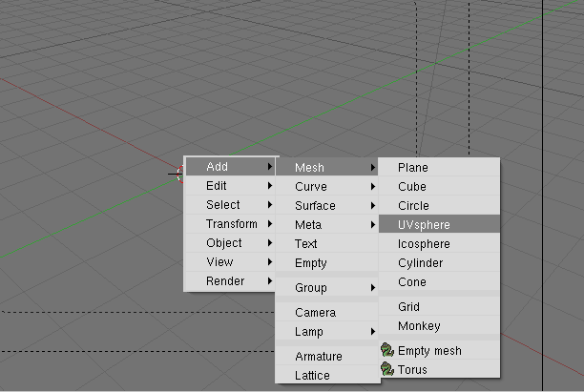584x392 pixels.
Task: Expand the Surface submenu
Action: 326,205
